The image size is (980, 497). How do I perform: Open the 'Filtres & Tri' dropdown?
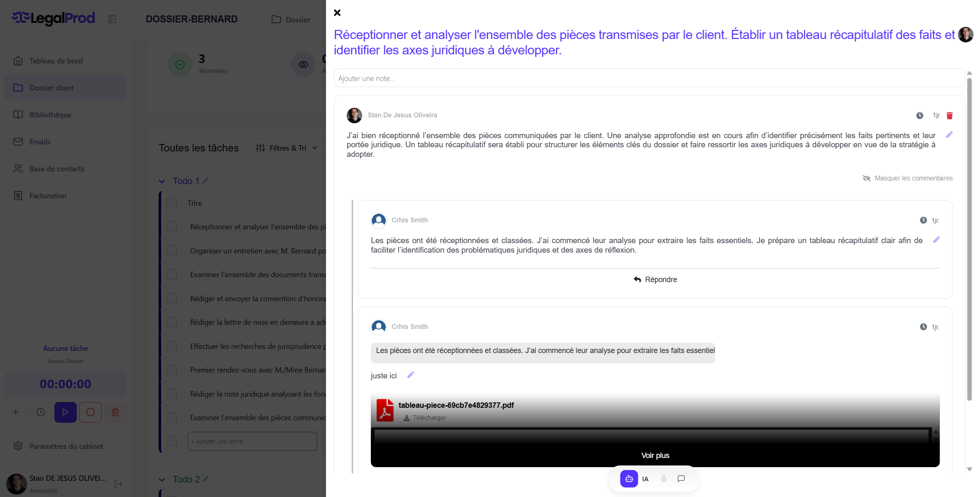tap(286, 148)
